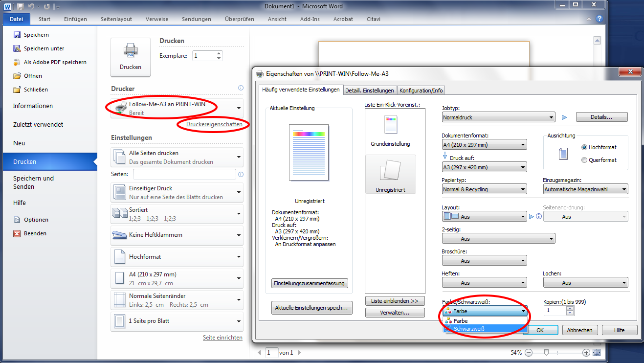Click Aktuelle Einstellungen speich... button
This screenshot has width=644, height=363.
(311, 308)
